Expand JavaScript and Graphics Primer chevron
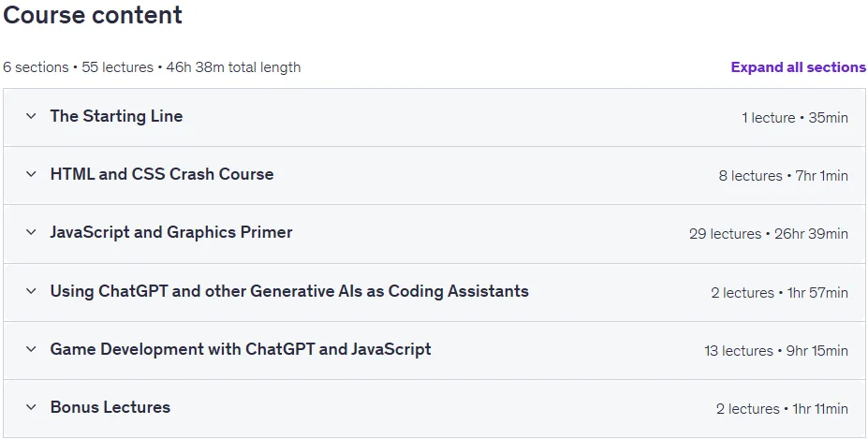This screenshot has width=868, height=439. [31, 232]
